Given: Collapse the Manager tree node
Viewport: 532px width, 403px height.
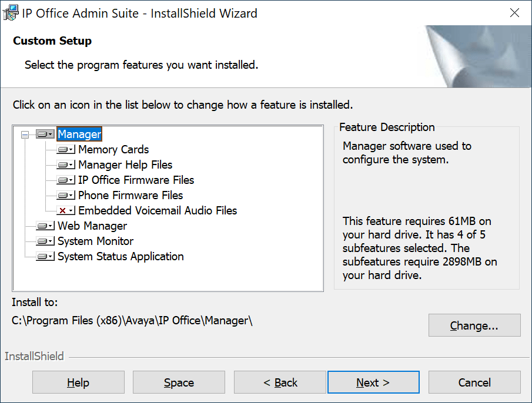Looking at the screenshot, I should [x=25, y=135].
